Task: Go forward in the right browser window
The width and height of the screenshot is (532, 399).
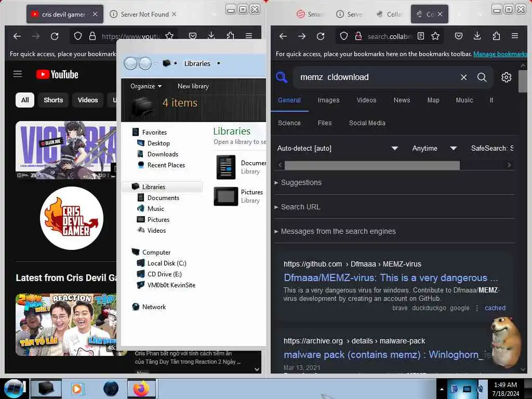Action: point(302,36)
